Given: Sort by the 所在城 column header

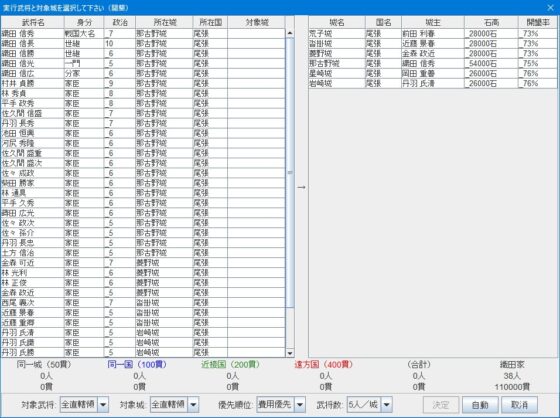Looking at the screenshot, I should [164, 22].
